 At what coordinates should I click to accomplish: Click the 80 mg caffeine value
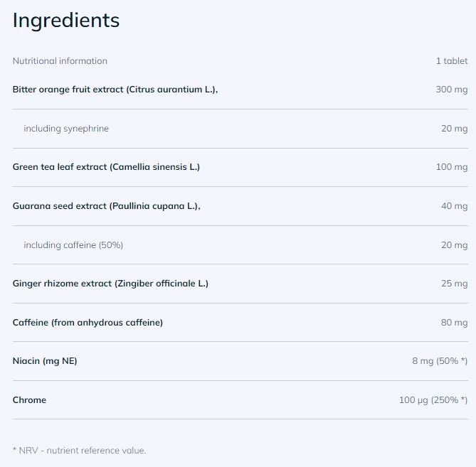tap(454, 323)
